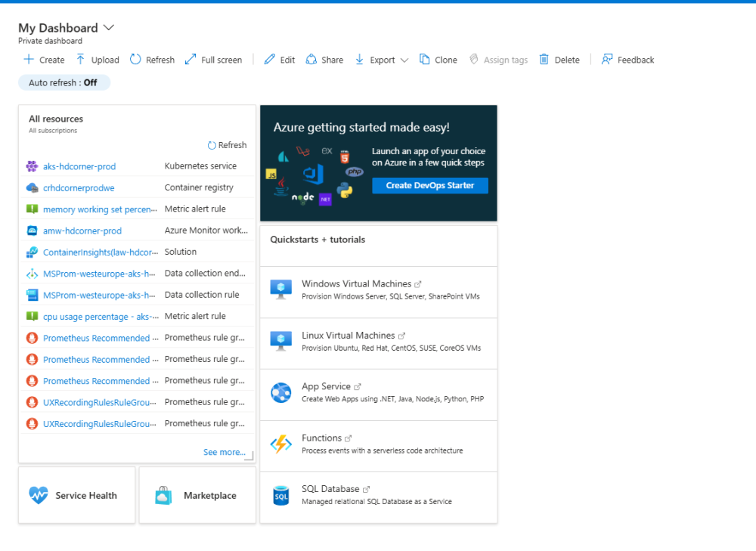Click the Service Health heart icon
The width and height of the screenshot is (756, 551).
[x=39, y=495]
